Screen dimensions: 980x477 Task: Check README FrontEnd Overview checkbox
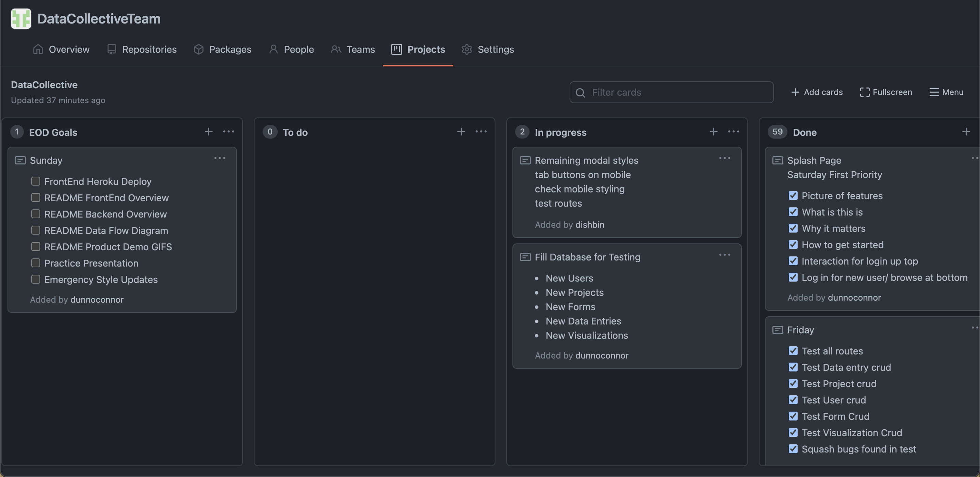coord(35,197)
